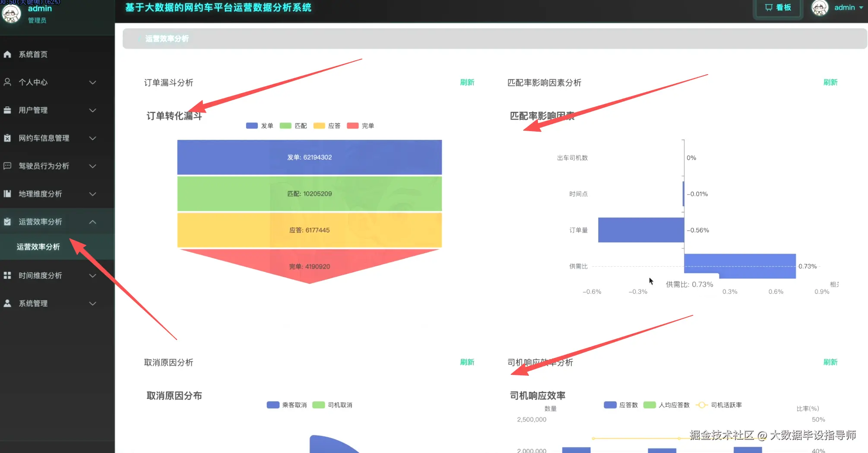868x453 pixels.
Task: Toggle 人均应答数 legend item
Action: (666, 405)
